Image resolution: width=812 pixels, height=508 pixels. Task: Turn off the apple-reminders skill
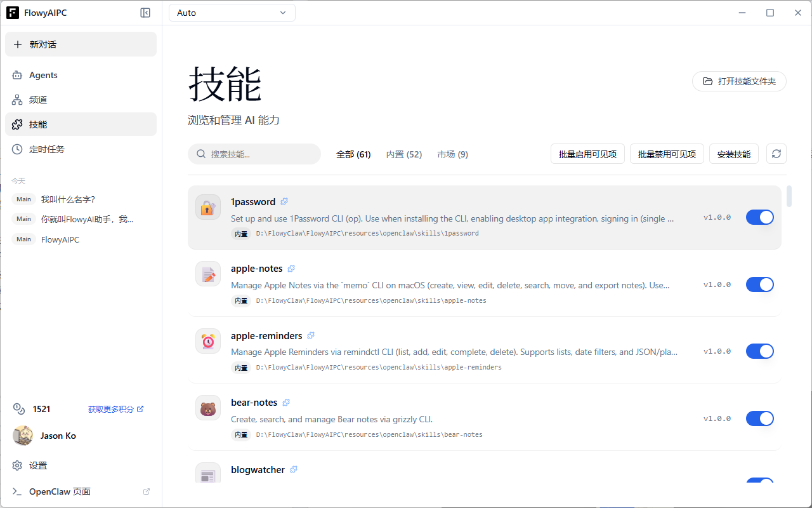point(759,351)
